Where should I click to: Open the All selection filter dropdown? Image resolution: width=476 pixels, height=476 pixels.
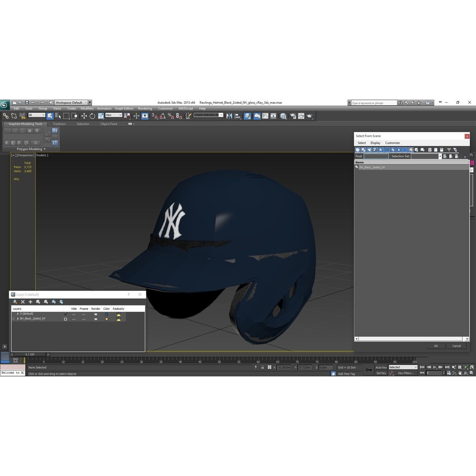point(37,115)
